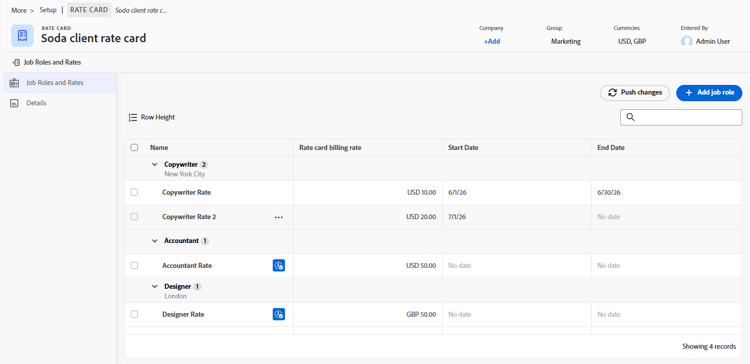Click the Push changes button
The image size is (750, 364).
pyautogui.click(x=635, y=93)
